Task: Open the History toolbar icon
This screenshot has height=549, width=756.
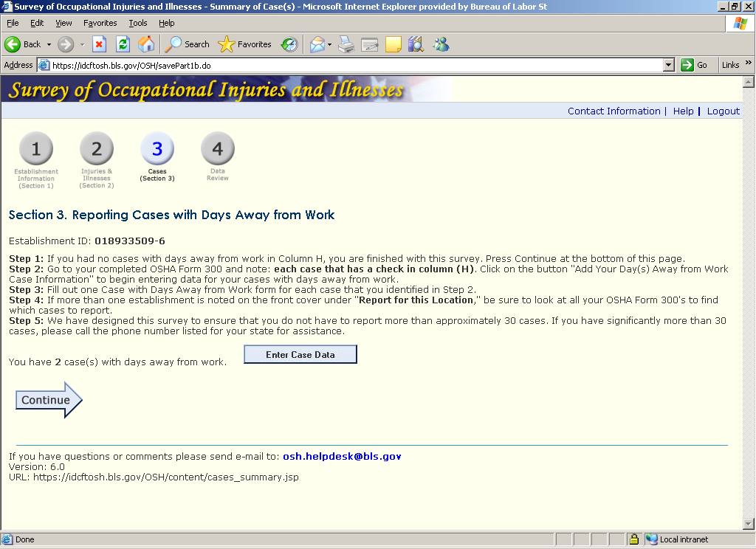Action: click(289, 44)
